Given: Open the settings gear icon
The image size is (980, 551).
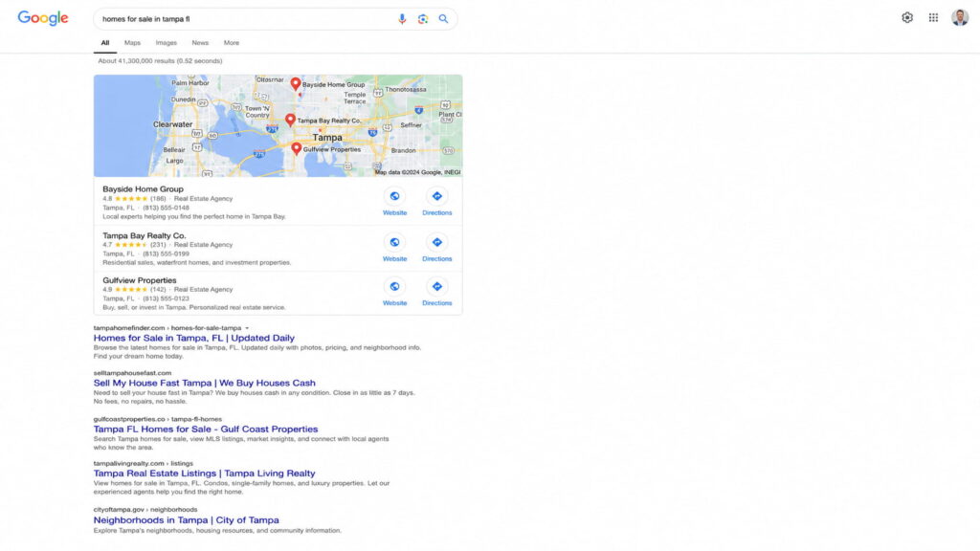Looking at the screenshot, I should click(x=907, y=18).
